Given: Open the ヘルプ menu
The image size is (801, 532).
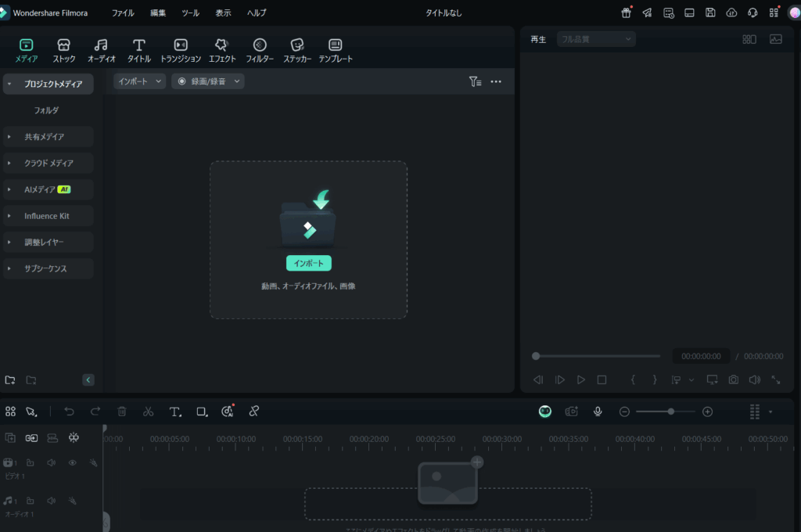Looking at the screenshot, I should (x=257, y=13).
